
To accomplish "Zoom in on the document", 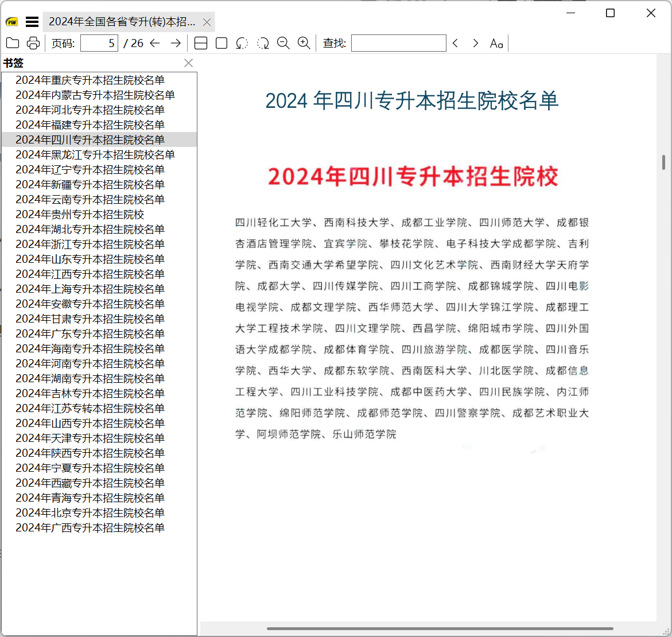I will point(304,42).
